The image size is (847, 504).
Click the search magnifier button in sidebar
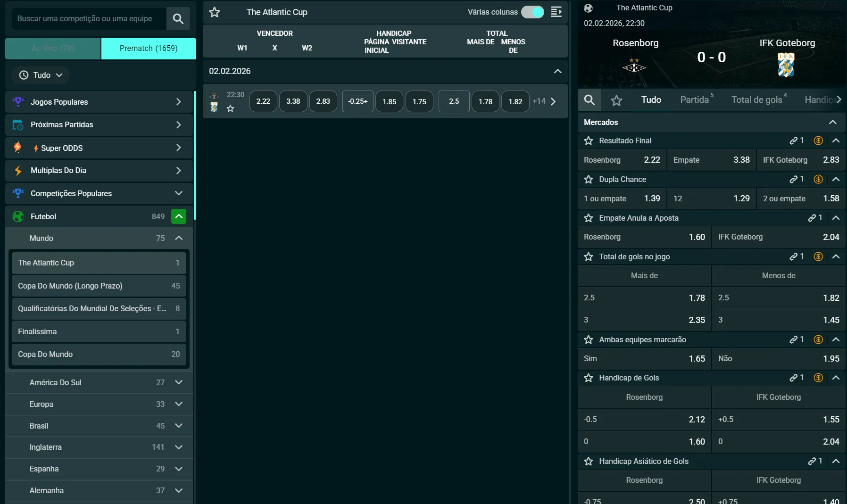(178, 18)
